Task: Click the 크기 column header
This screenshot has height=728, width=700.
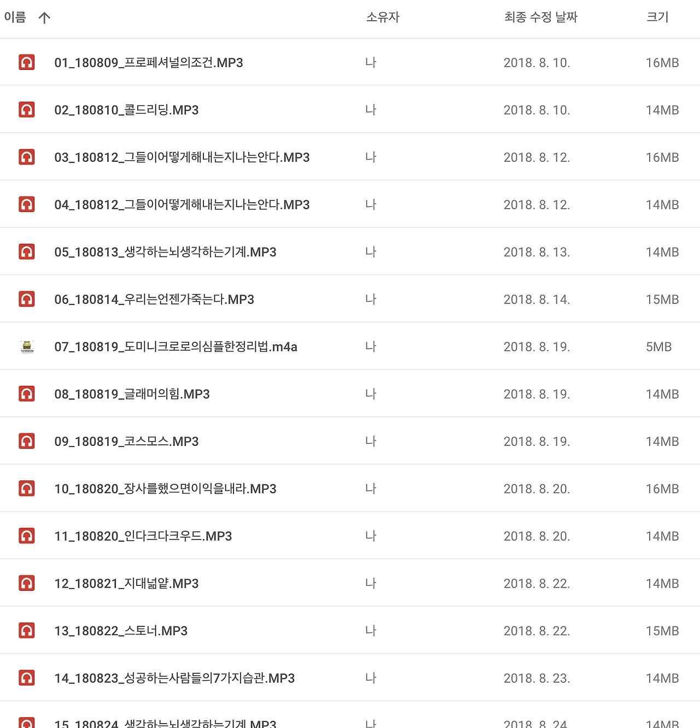Action: click(658, 17)
